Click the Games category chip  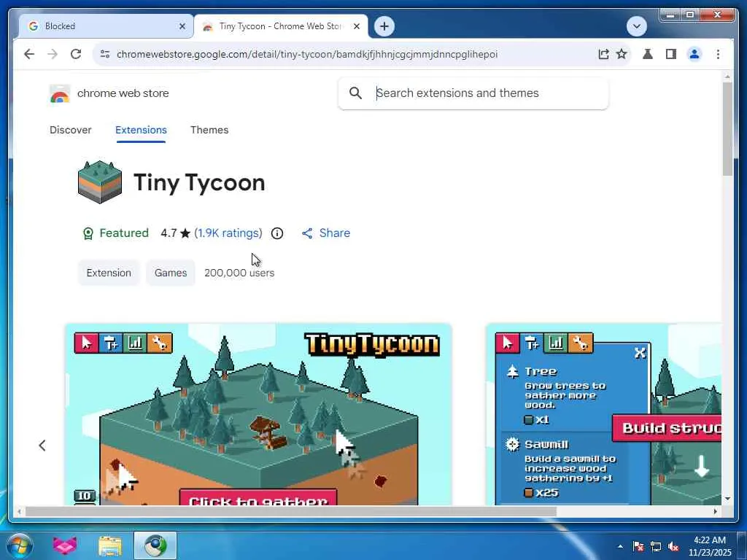click(x=171, y=273)
